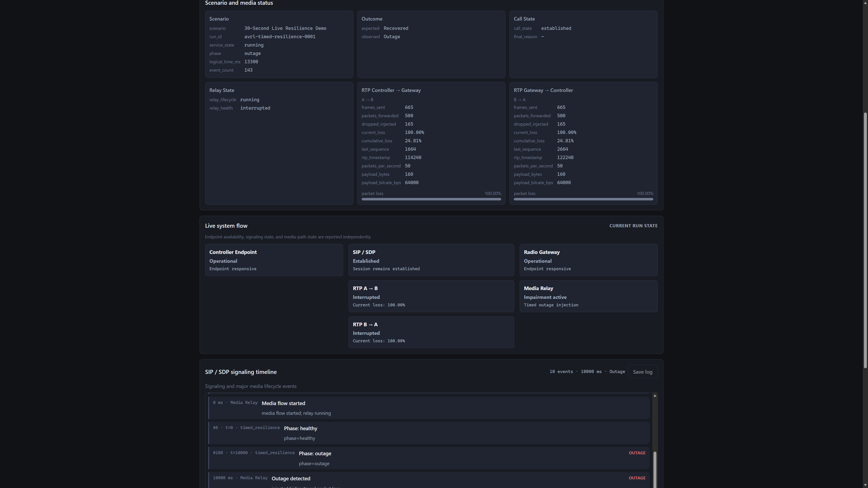Click the page scrollbar down arrow
Image resolution: width=868 pixels, height=488 pixels.
point(865,485)
